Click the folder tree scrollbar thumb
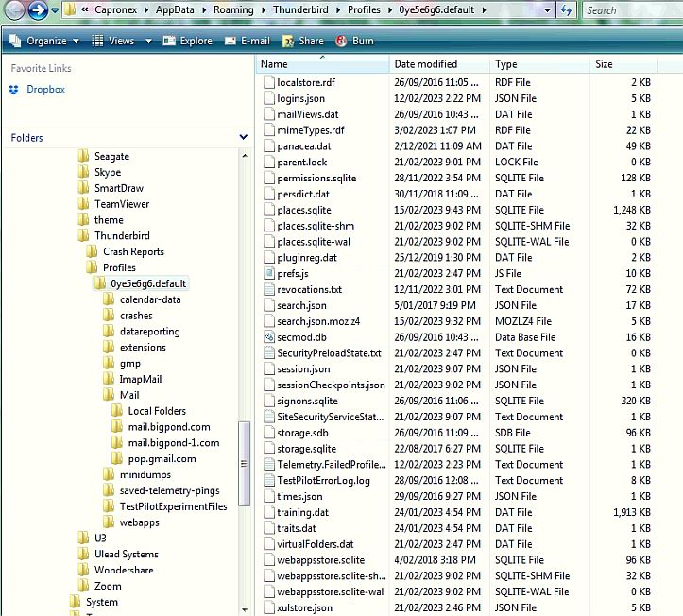Image resolution: width=683 pixels, height=616 pixels. coord(245,464)
